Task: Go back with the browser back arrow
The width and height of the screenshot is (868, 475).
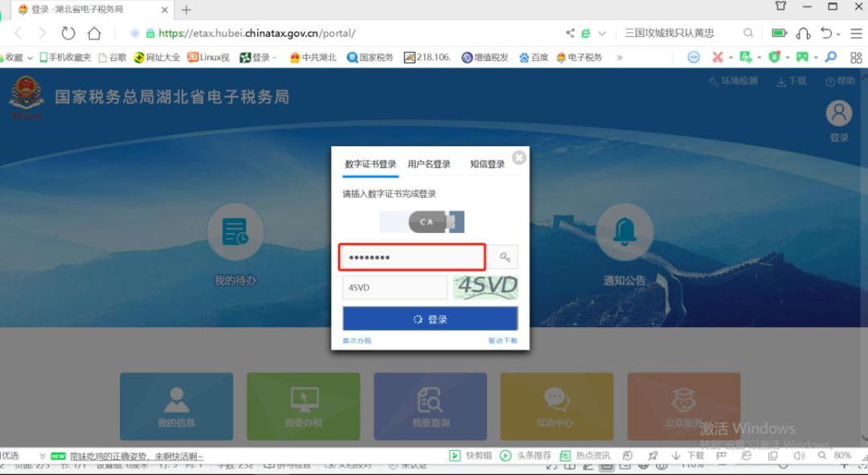Action: (18, 33)
